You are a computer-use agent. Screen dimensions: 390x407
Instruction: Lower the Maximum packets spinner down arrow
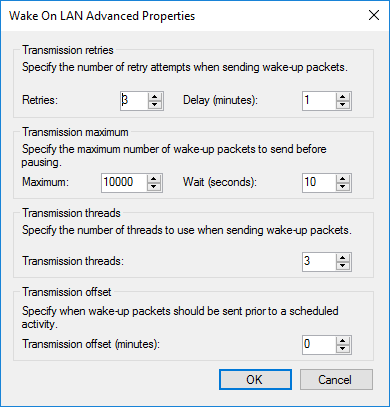tap(154, 187)
